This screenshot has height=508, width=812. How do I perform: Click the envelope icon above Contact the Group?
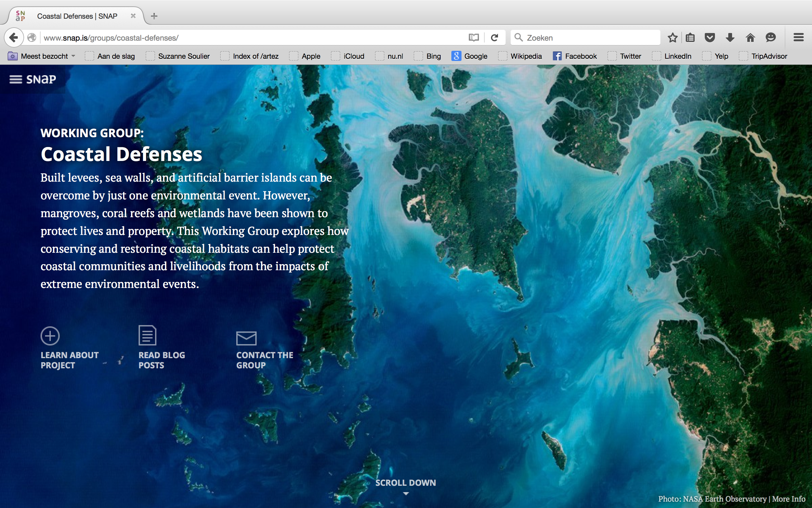[x=246, y=338]
